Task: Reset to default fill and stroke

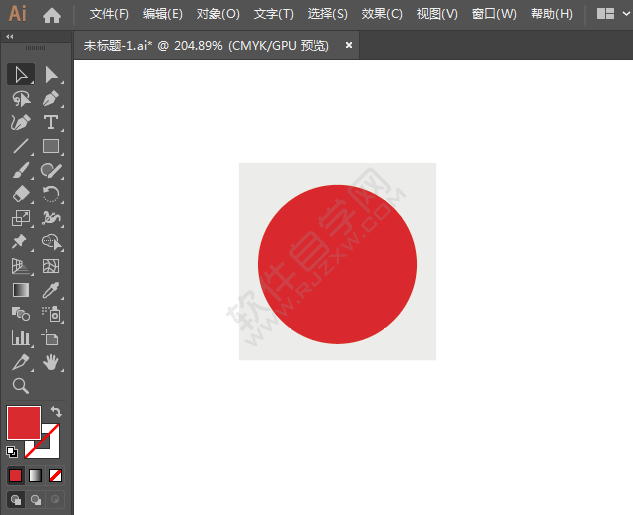Action: (x=12, y=452)
